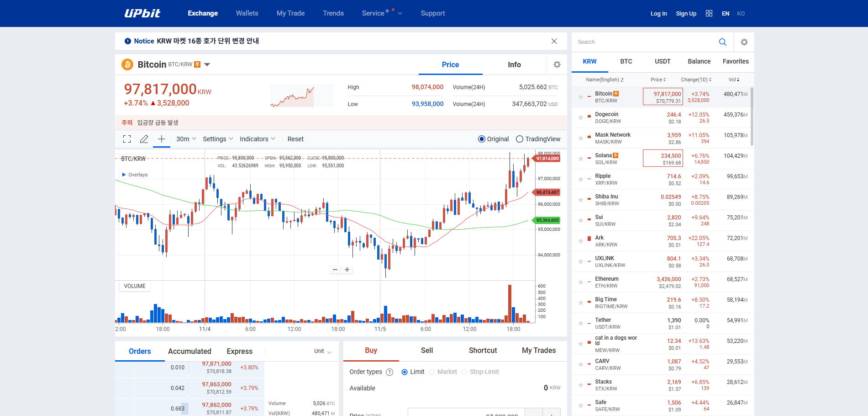Toggle chart fullscreen icon
The height and width of the screenshot is (416, 868).
[127, 139]
